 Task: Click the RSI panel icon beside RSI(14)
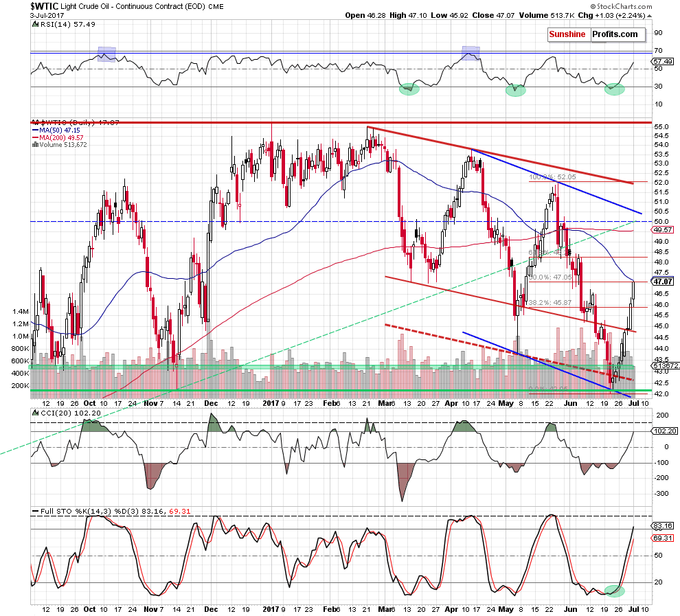(x=35, y=24)
